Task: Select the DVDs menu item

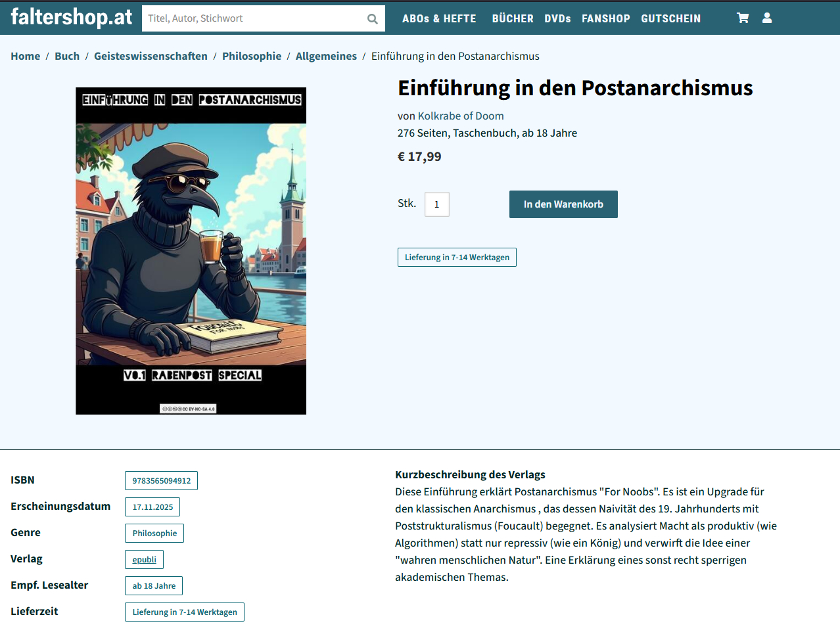Action: (557, 19)
